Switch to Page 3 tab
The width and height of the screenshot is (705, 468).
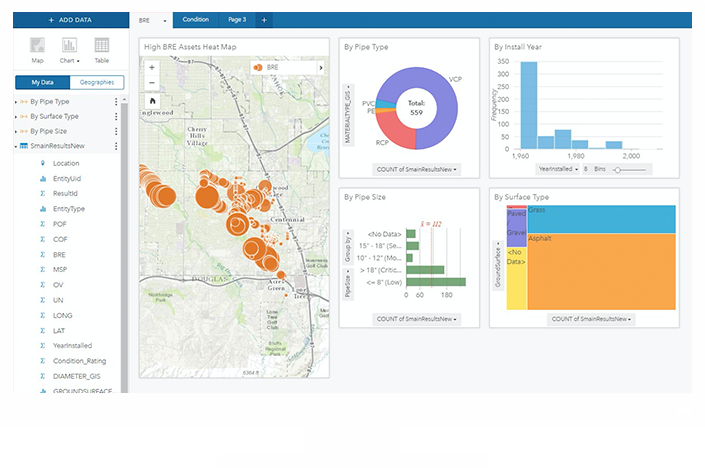[236, 20]
